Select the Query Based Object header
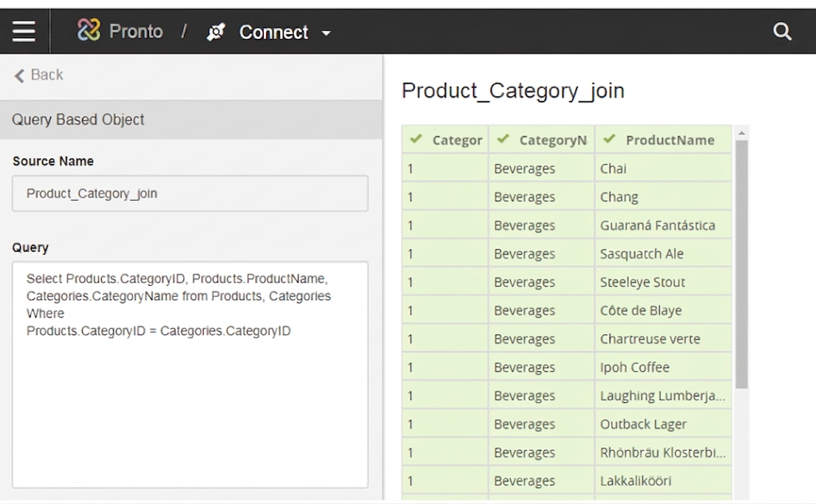Screen dimensions: 816x504 [x=191, y=119]
